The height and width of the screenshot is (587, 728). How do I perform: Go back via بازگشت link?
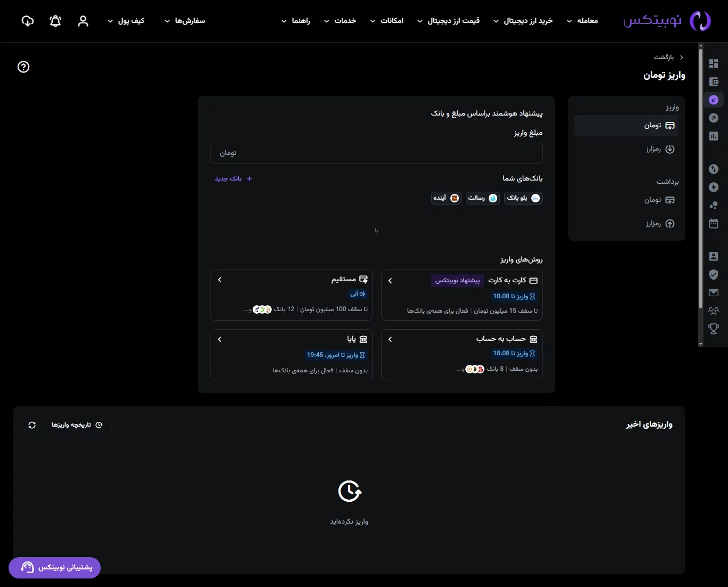pyautogui.click(x=668, y=57)
